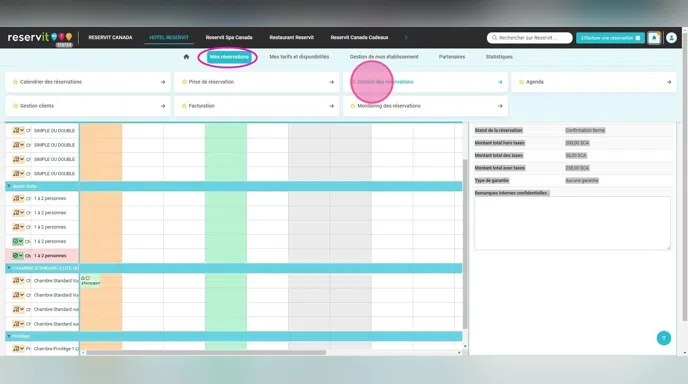This screenshot has height=384, width=688.
Task: Click the 'Aucune garantie' value
Action: point(582,180)
